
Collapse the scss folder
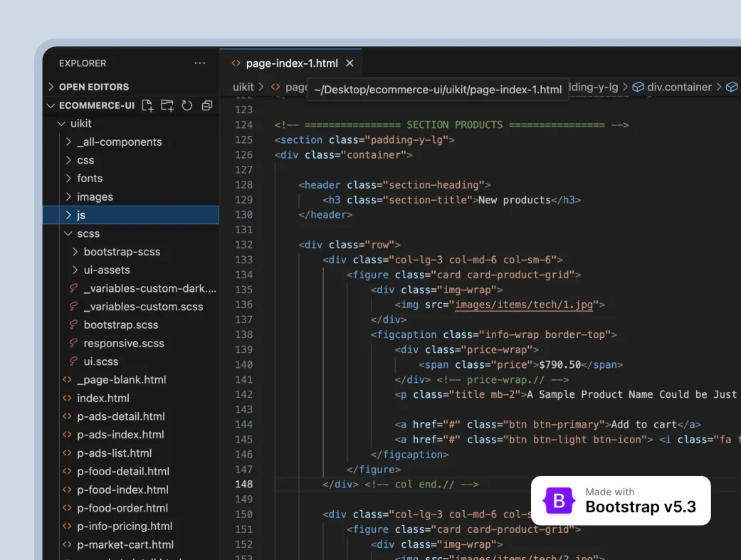click(x=68, y=233)
